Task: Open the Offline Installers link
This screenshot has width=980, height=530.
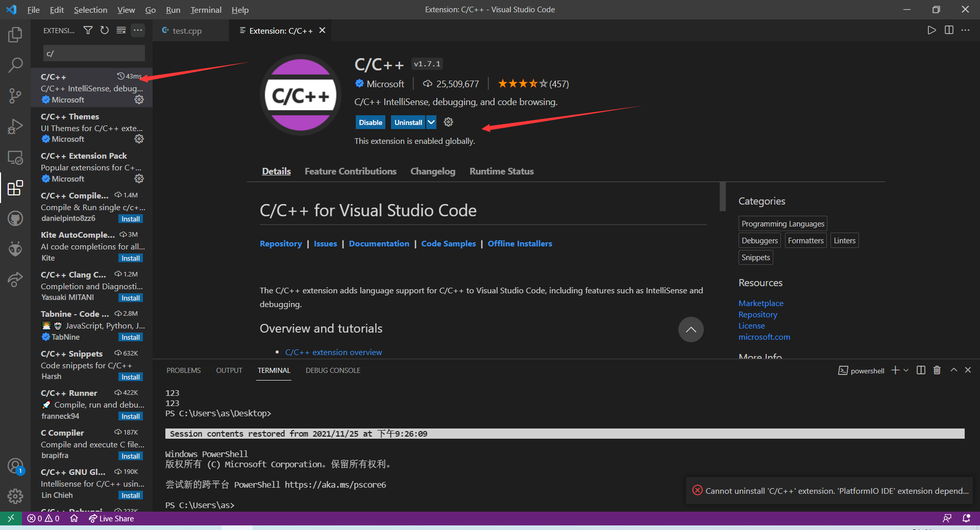Action: point(520,244)
